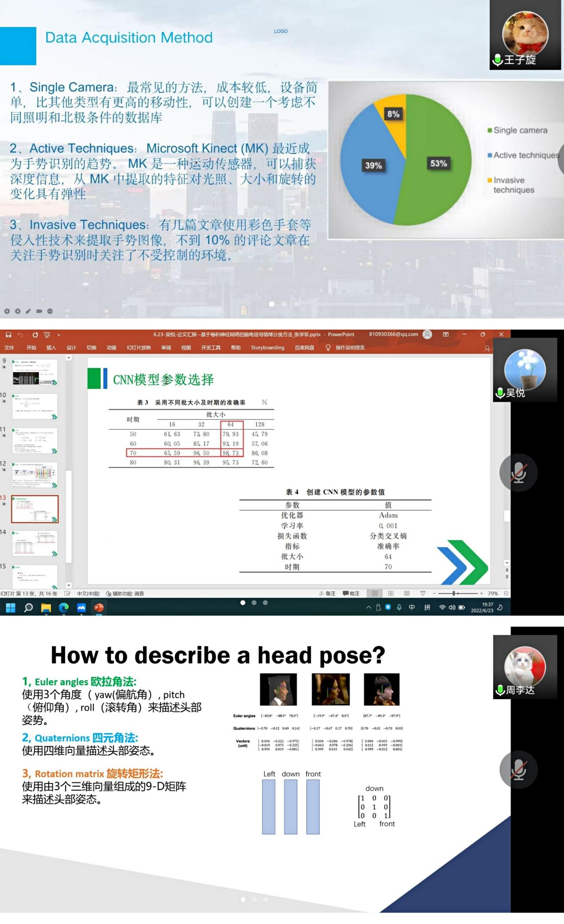Switch to reading view in status bar
This screenshot has height=924, width=564.
[x=406, y=593]
